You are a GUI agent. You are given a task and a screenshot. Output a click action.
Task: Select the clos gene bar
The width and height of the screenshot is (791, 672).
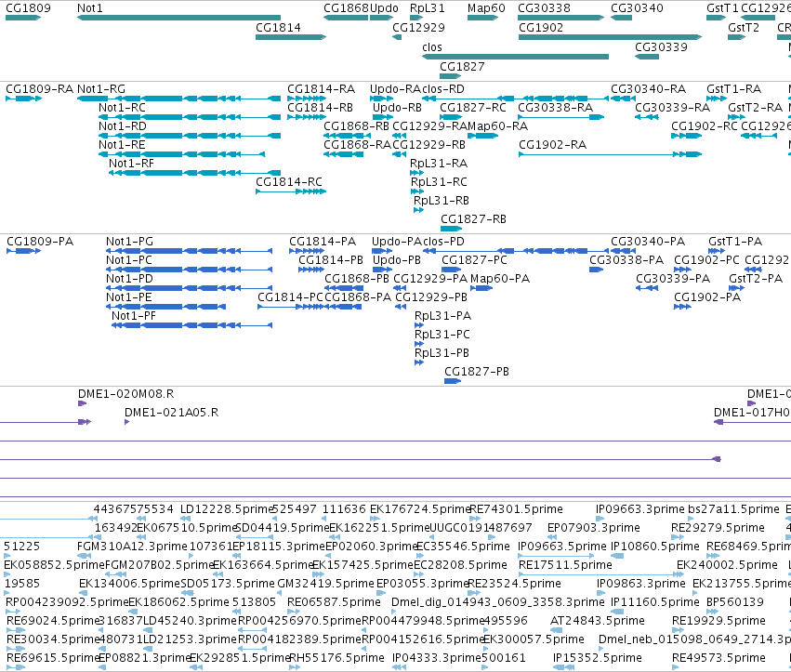tap(516, 57)
